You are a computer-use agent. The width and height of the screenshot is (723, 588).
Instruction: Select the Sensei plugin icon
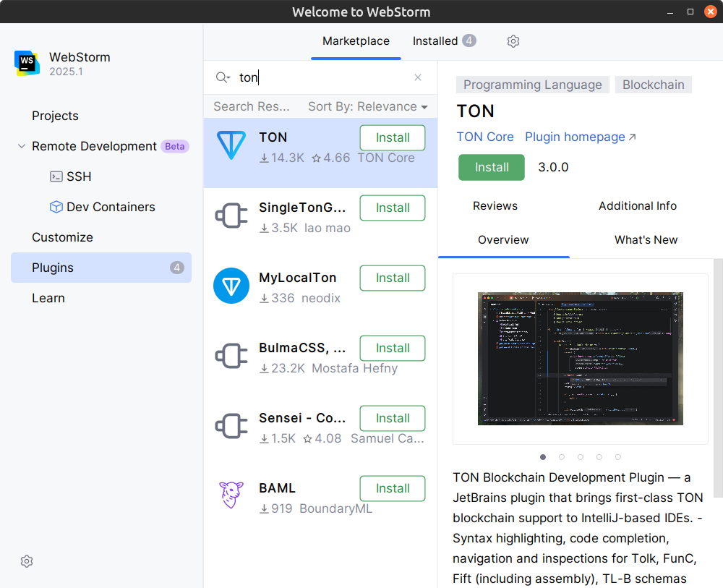pyautogui.click(x=231, y=426)
